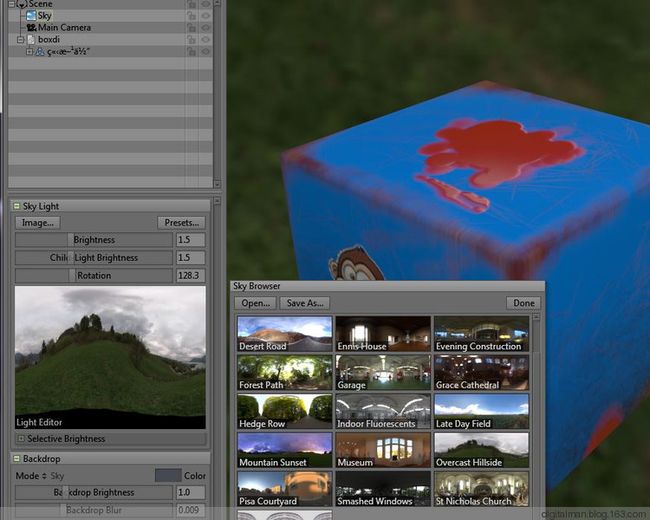650x520 pixels.
Task: Click the Child Light Brightness slider
Action: pos(94,258)
